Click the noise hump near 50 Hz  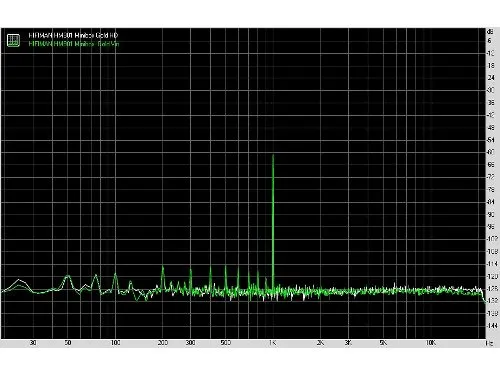[x=68, y=277]
